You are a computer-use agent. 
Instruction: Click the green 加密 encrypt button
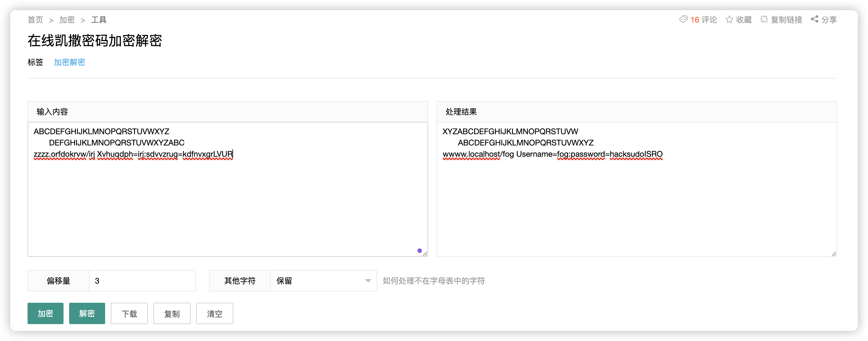click(46, 313)
